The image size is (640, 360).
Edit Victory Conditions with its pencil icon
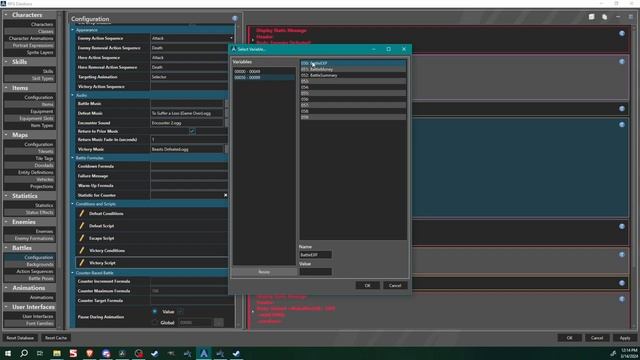coord(82,250)
